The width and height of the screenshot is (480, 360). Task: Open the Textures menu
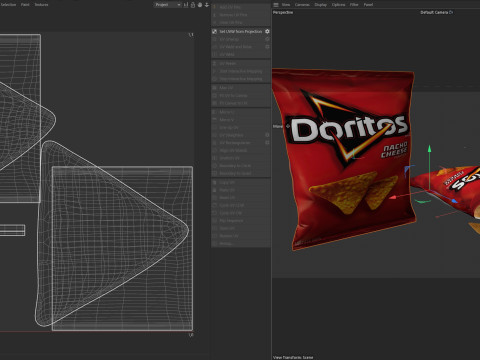point(41,5)
